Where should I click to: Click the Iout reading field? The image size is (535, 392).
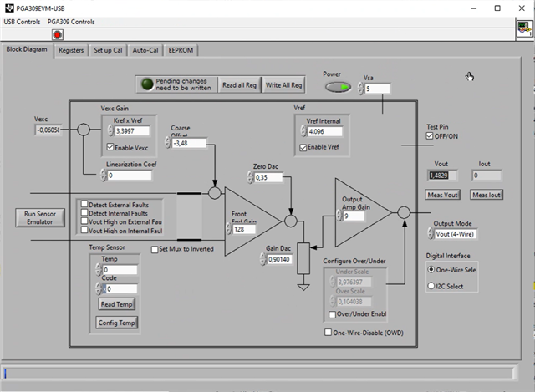click(x=487, y=176)
